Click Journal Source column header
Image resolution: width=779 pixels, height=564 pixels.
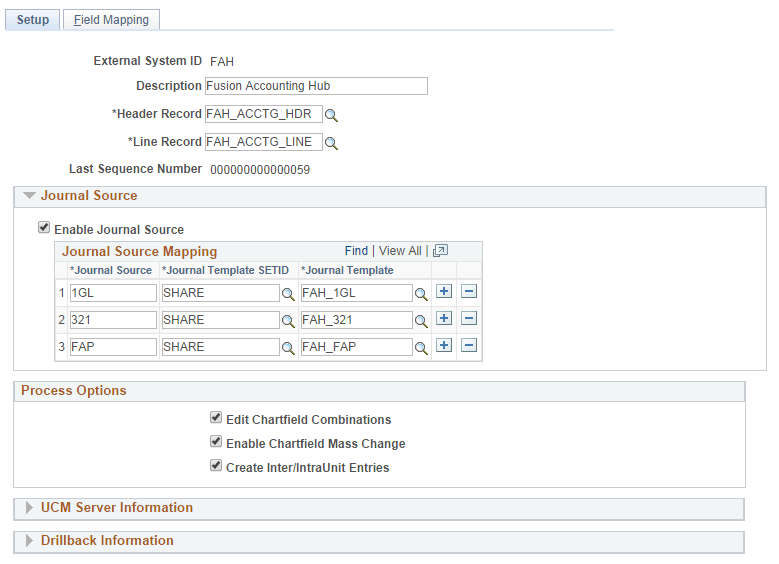[111, 270]
